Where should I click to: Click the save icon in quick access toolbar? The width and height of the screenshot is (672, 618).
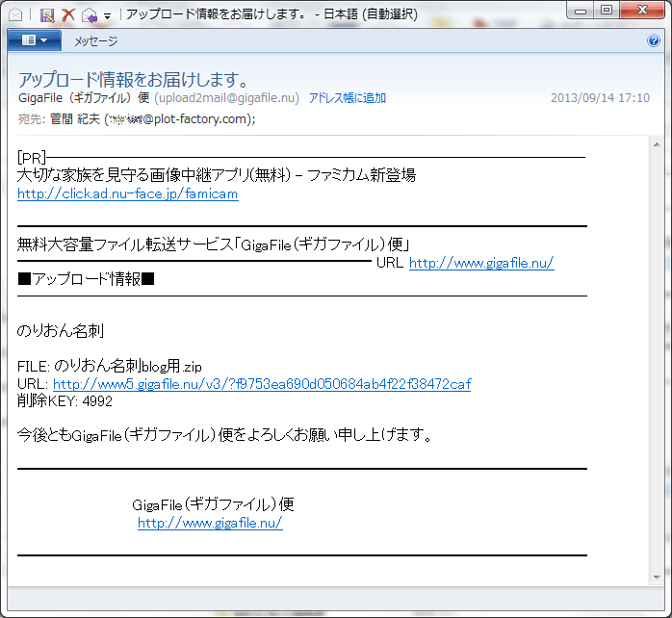(x=47, y=15)
